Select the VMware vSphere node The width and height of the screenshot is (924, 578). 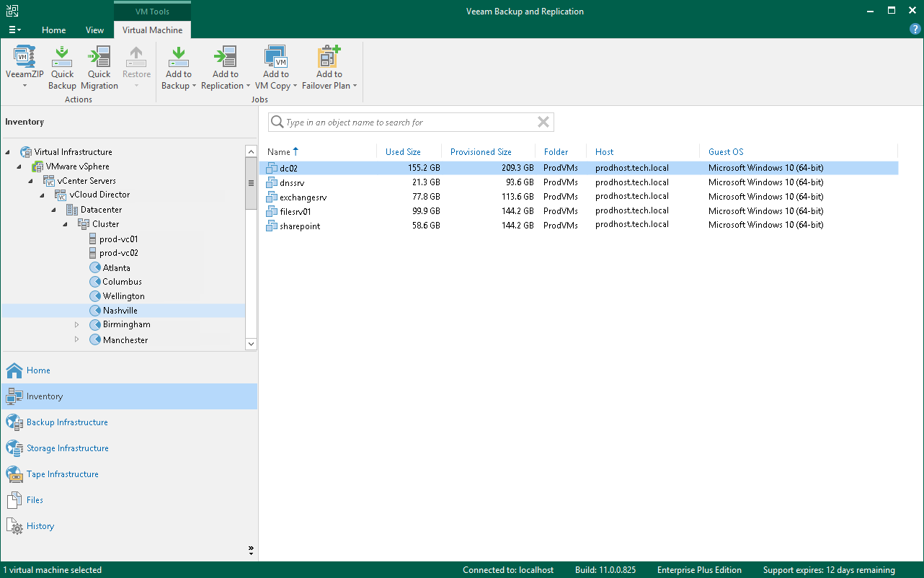click(x=78, y=166)
